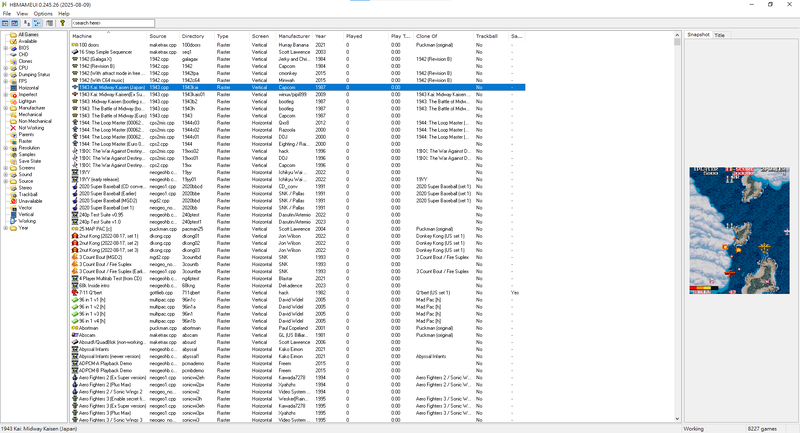Sort by the Source column header

tap(163, 36)
